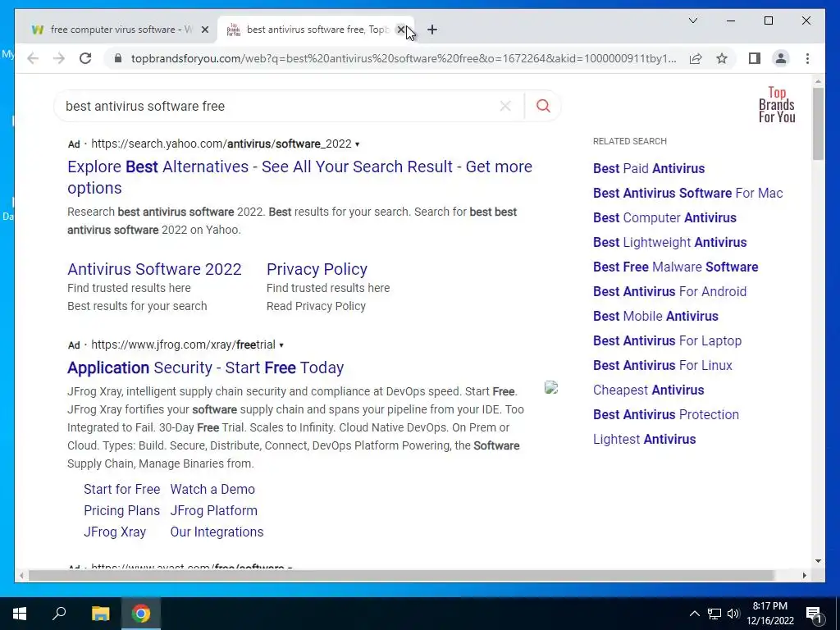Open 'Watch a Demo' sitelink

pyautogui.click(x=212, y=489)
